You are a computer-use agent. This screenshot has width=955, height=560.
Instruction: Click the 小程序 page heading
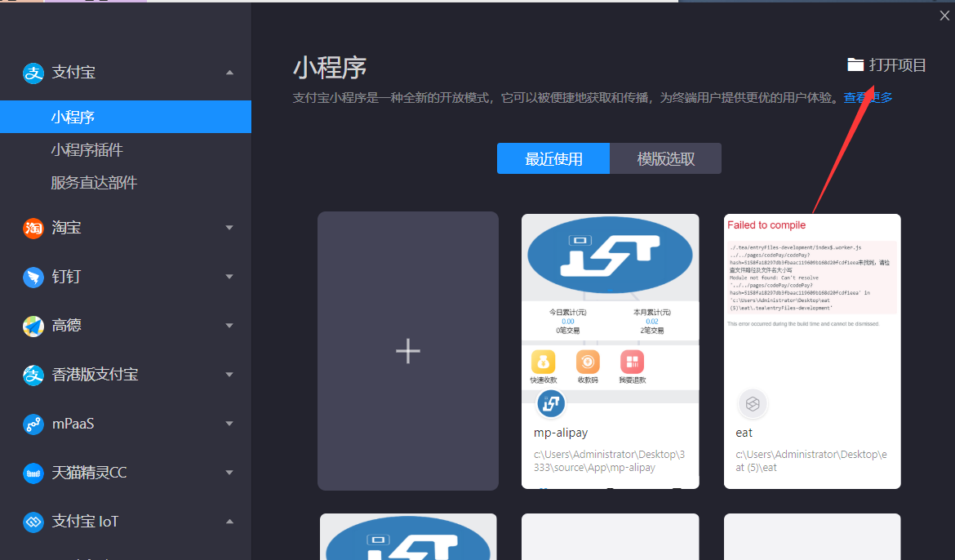click(x=330, y=68)
